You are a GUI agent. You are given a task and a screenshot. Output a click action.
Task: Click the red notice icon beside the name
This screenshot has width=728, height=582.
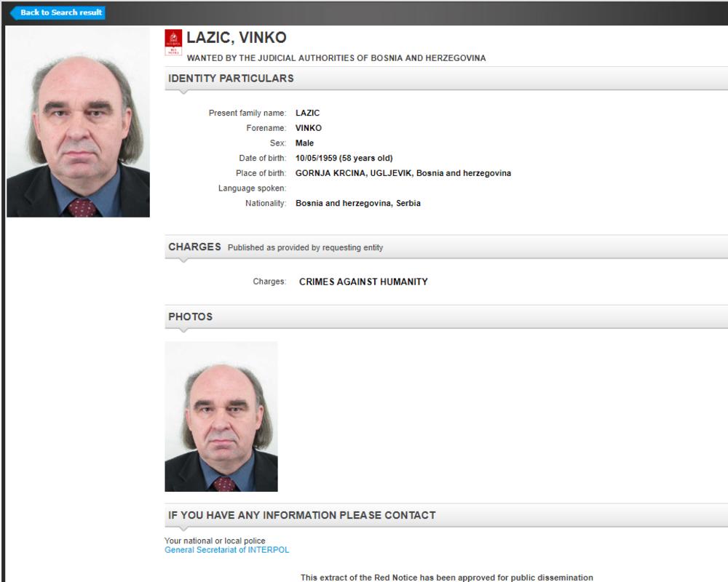173,43
